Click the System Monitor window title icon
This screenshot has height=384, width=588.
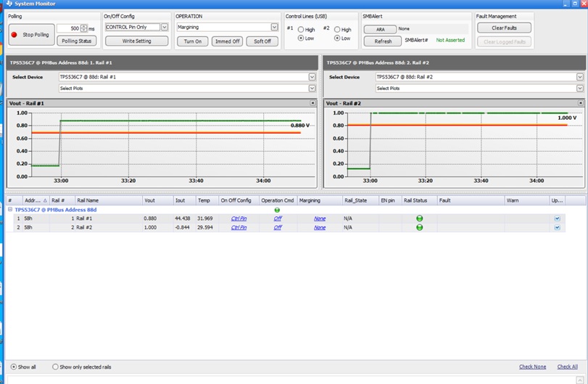pyautogui.click(x=9, y=4)
